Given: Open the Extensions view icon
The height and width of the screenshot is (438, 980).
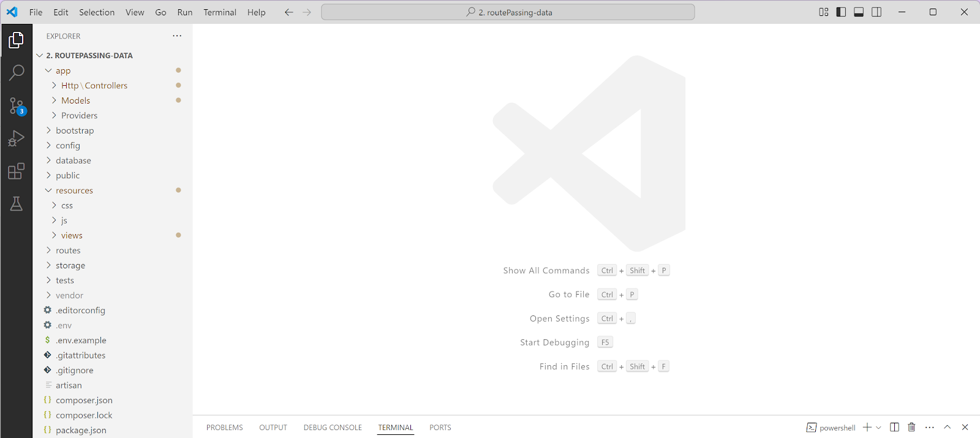Looking at the screenshot, I should tap(17, 171).
